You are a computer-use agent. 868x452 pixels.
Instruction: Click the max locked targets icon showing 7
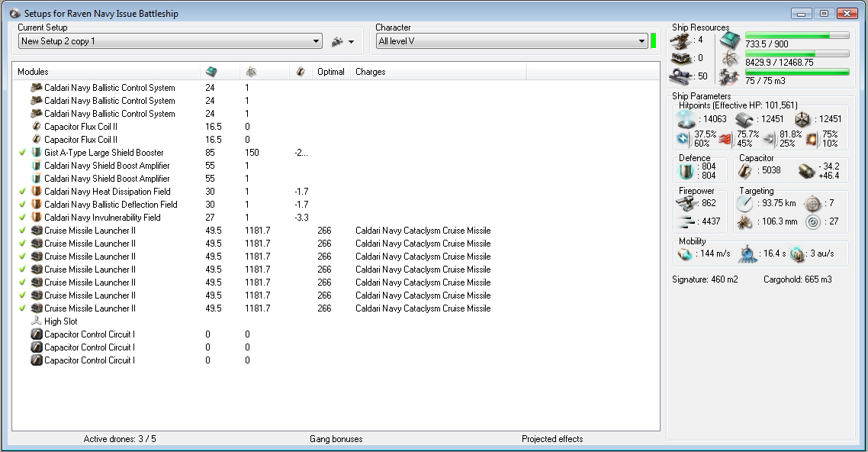coord(812,204)
